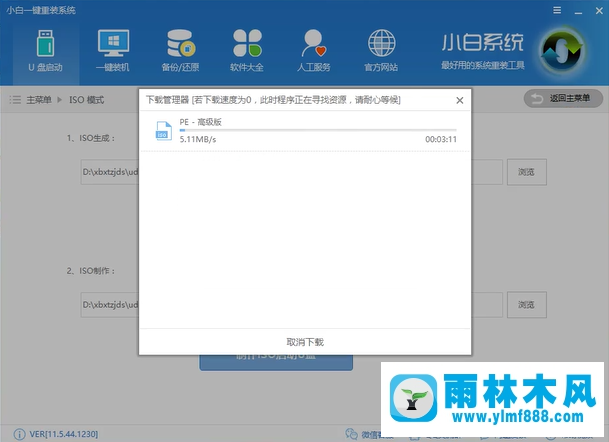Open the 备份/还原 tab
Viewport: 609px width, 442px height.
pyautogui.click(x=180, y=51)
